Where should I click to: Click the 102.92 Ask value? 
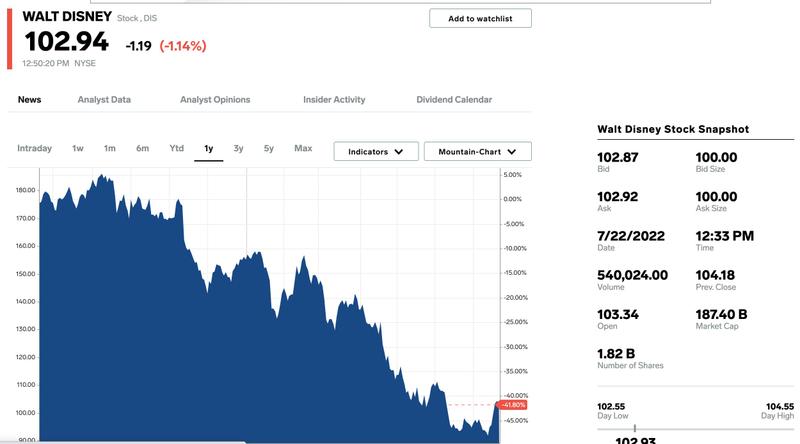click(617, 196)
